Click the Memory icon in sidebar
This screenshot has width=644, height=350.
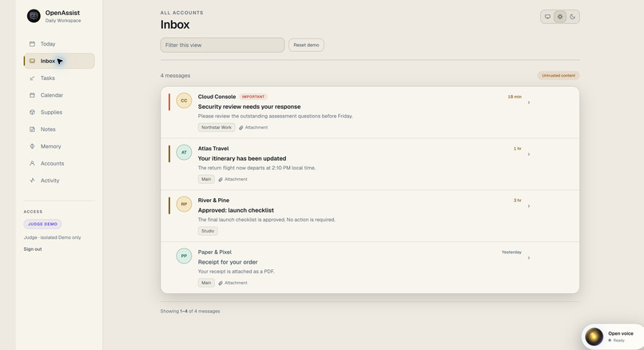point(32,146)
